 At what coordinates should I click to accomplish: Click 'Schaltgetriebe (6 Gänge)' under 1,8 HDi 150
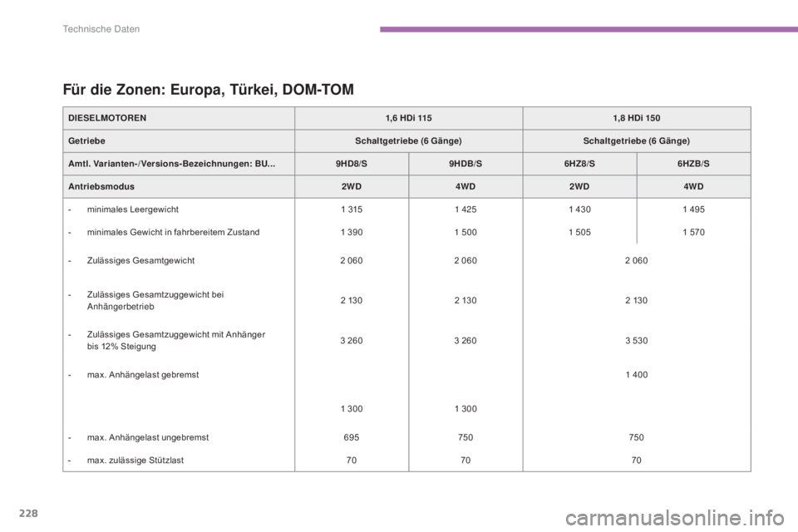coord(637,141)
